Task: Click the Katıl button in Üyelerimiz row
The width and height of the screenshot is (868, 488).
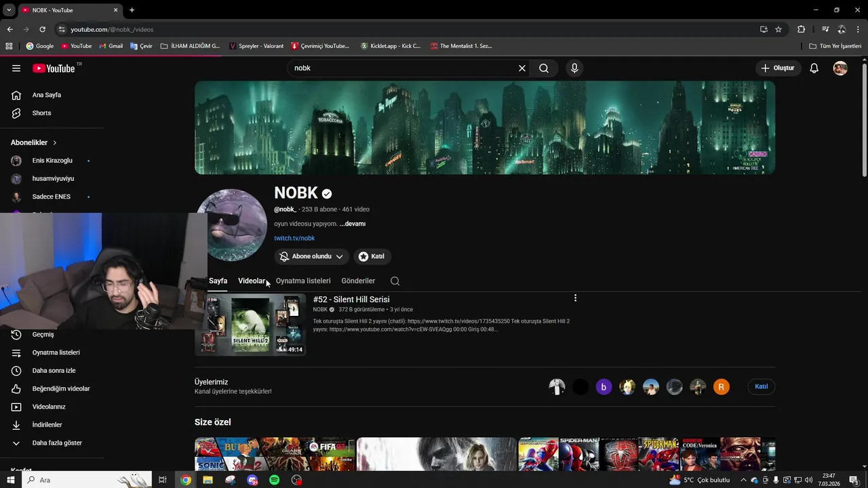Action: [x=762, y=386]
